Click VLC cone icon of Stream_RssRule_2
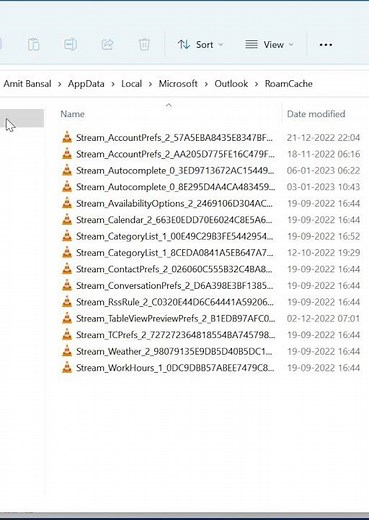This screenshot has height=520, width=369. pyautogui.click(x=67, y=302)
